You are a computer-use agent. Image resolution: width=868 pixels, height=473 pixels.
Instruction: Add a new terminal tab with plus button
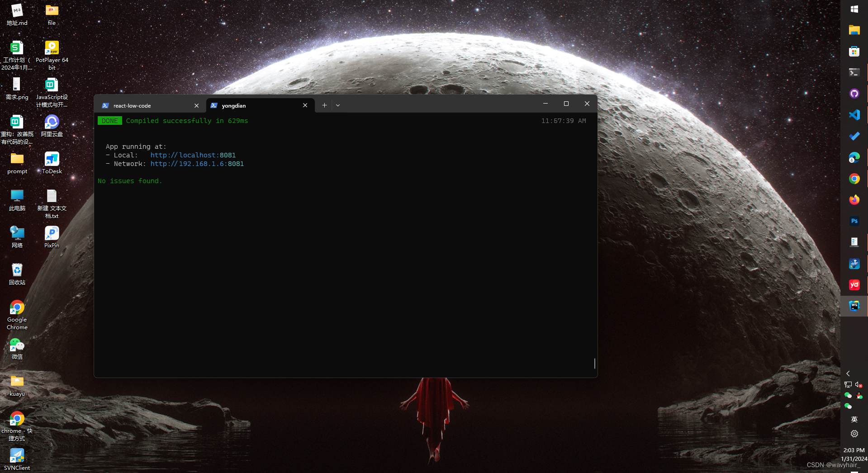tap(324, 105)
